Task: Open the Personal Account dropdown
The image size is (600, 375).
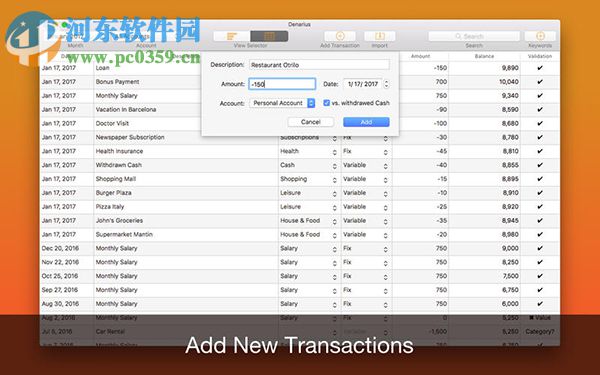Action: pyautogui.click(x=282, y=103)
